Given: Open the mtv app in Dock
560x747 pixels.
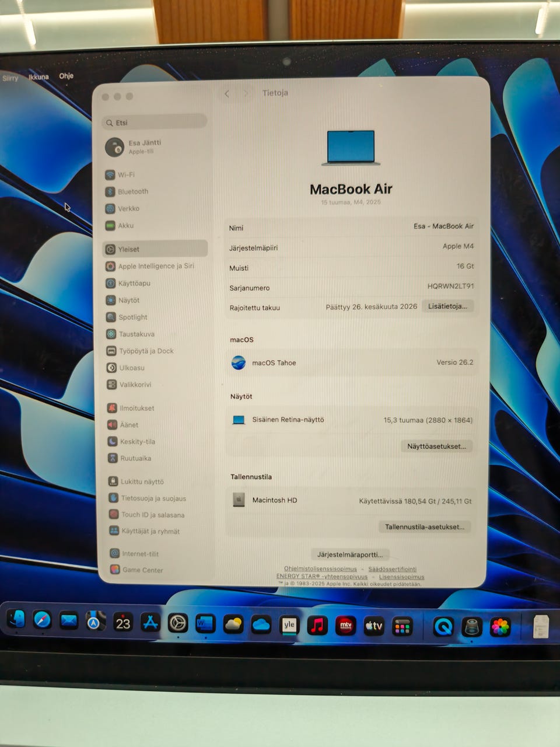Looking at the screenshot, I should coord(345,626).
